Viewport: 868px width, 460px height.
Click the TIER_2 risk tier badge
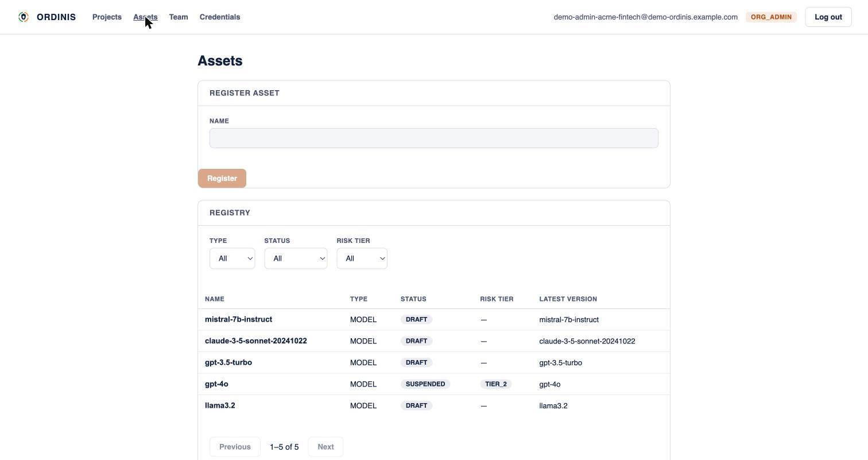point(496,384)
